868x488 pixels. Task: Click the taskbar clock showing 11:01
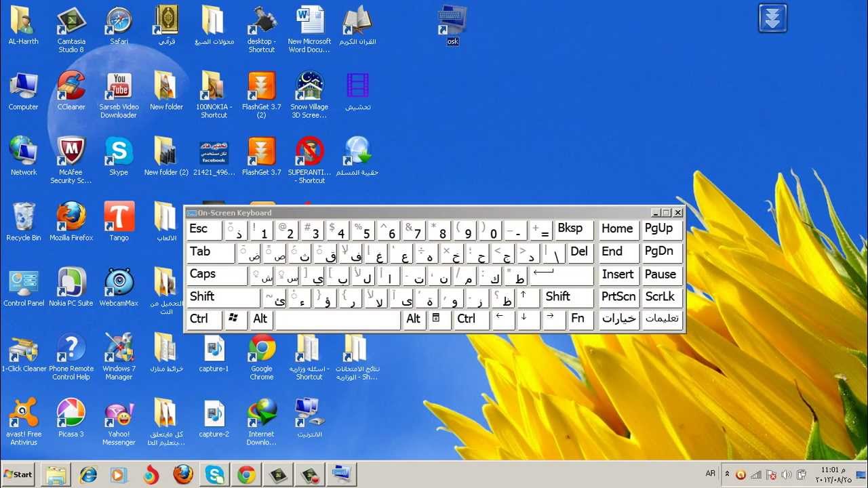coord(835,474)
